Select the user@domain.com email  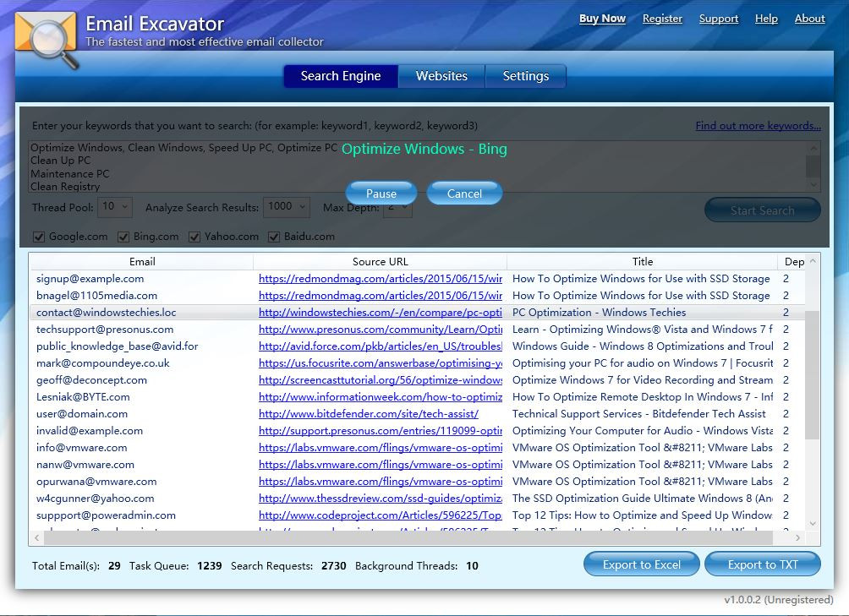pos(82,414)
